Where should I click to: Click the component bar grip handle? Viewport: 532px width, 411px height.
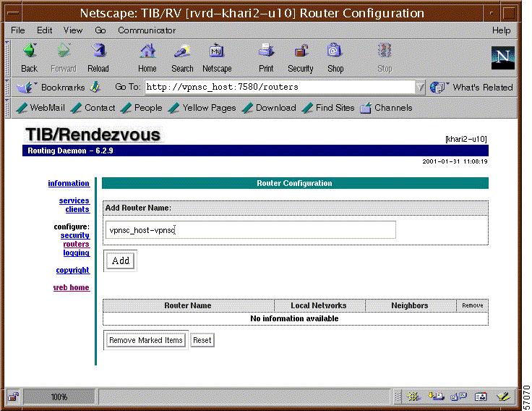coord(398,397)
